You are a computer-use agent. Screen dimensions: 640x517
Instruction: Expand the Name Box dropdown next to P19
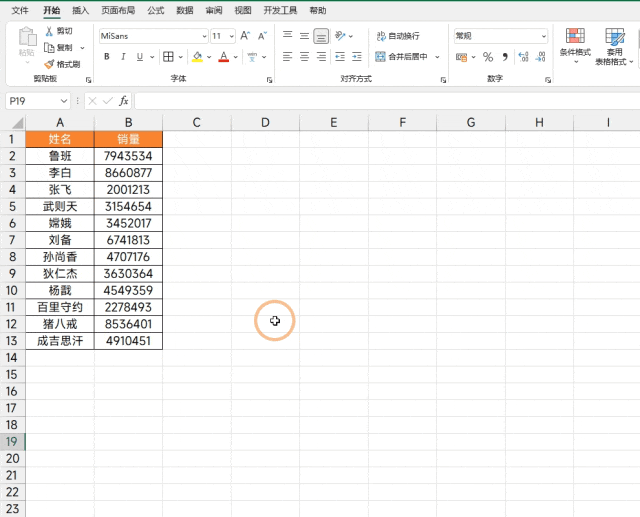coord(64,101)
